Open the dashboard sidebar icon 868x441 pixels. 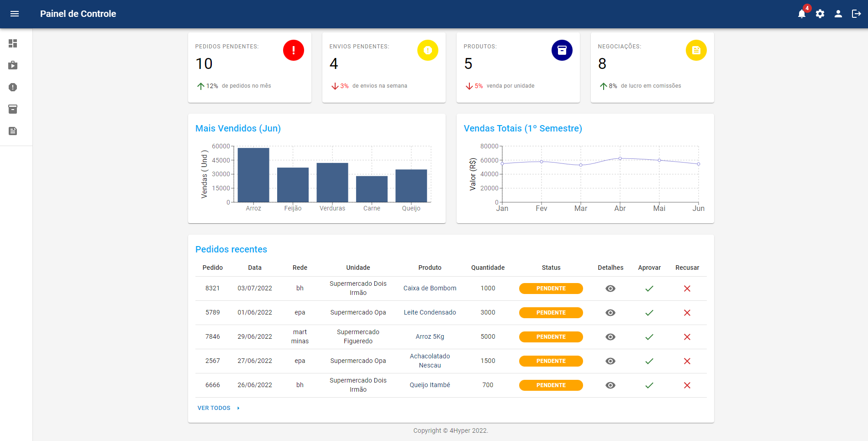(13, 43)
